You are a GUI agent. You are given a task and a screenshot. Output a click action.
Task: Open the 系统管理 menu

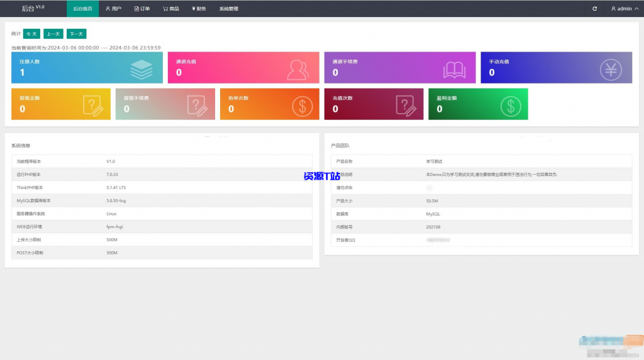[228, 9]
